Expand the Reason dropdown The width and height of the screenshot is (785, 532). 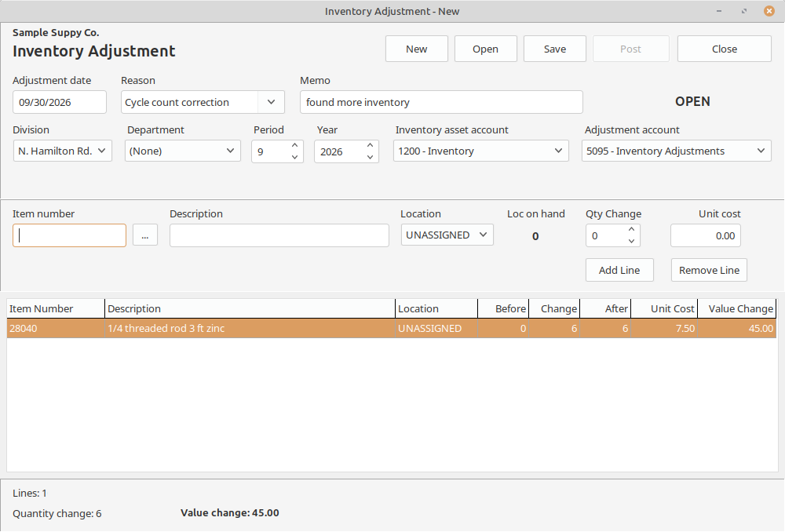pyautogui.click(x=272, y=102)
